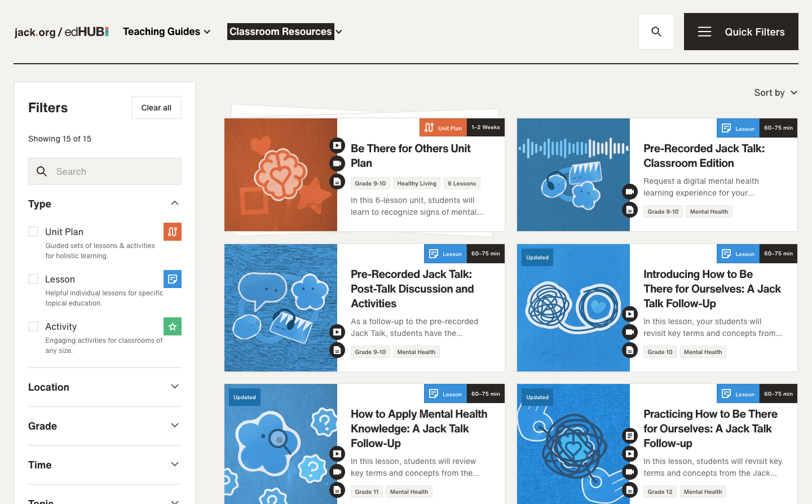Viewport: 812px width, 504px height.
Task: Expand the Location filter section
Action: tap(105, 387)
